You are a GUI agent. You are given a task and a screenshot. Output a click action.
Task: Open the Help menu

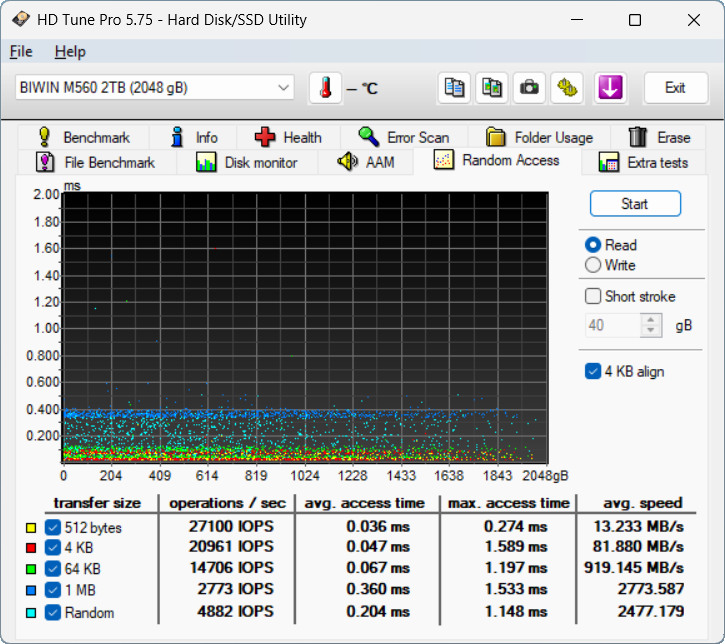pyautogui.click(x=70, y=51)
